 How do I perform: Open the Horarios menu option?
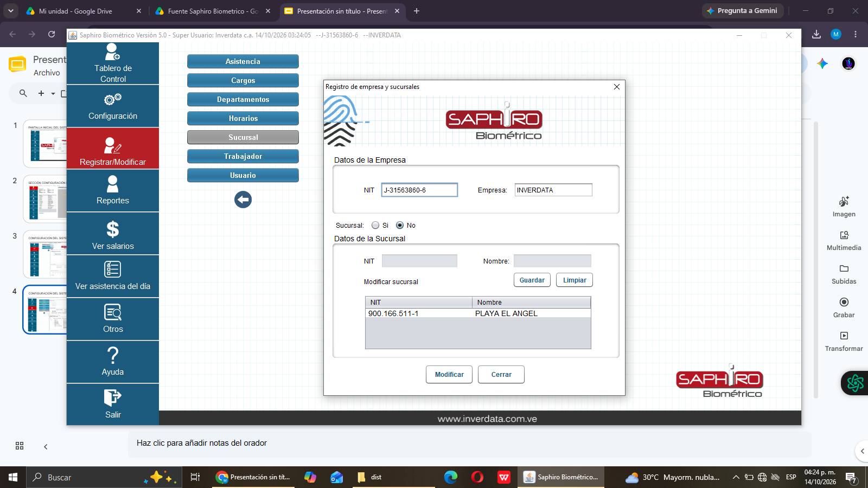[x=243, y=118]
